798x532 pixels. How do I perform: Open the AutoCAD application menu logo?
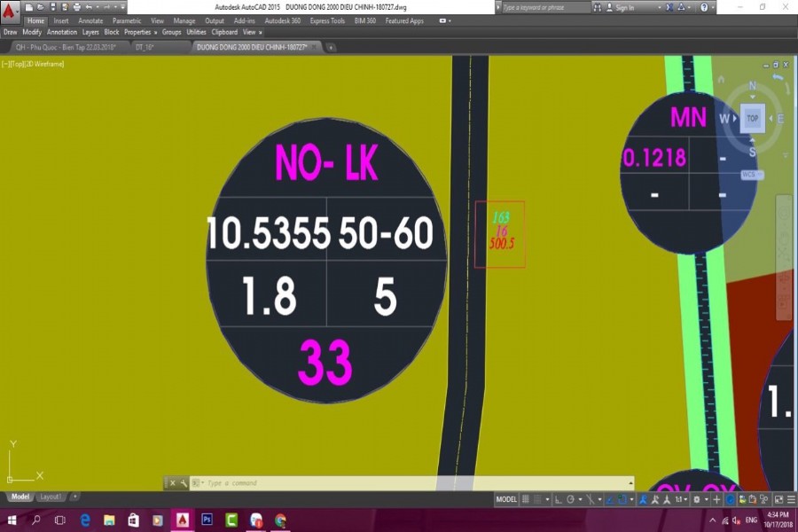coord(11,12)
